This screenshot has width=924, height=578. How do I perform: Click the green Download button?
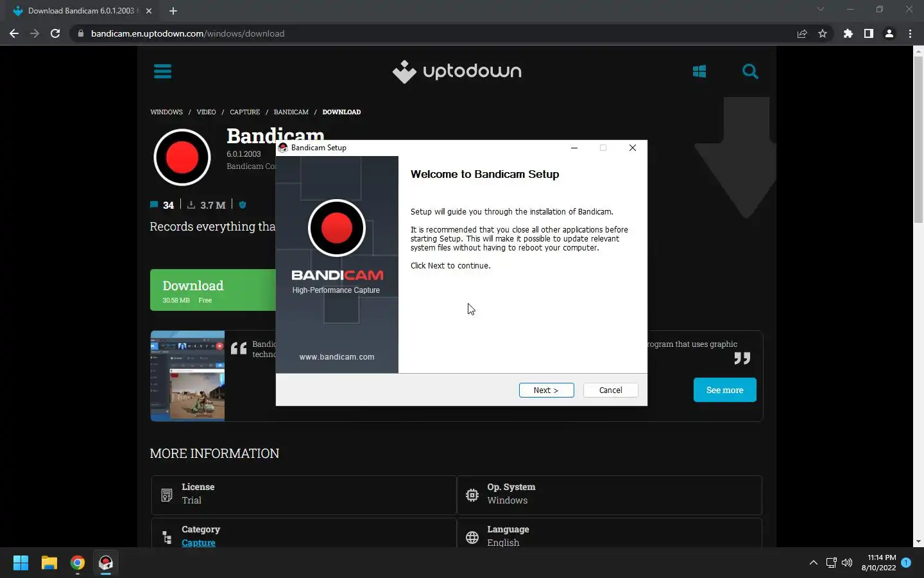click(213, 290)
